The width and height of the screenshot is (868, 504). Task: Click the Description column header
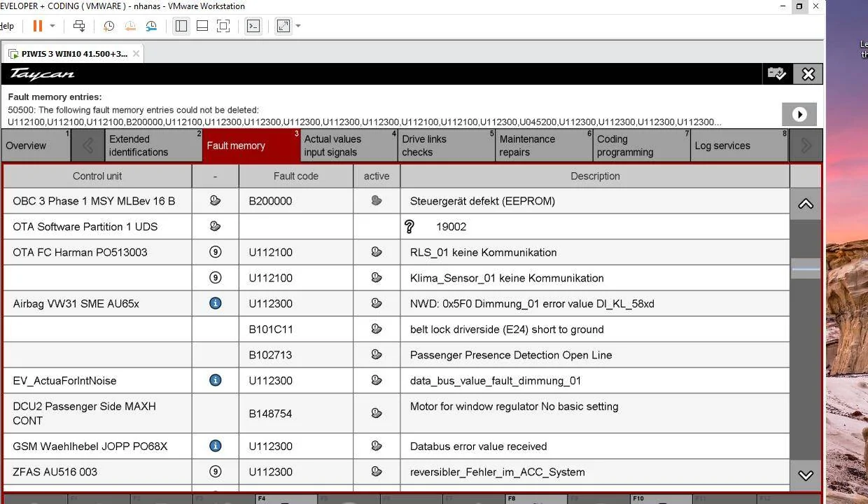pyautogui.click(x=595, y=176)
